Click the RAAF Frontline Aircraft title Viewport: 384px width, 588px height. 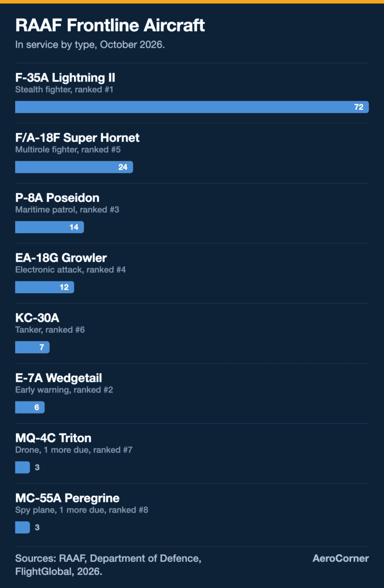110,26
